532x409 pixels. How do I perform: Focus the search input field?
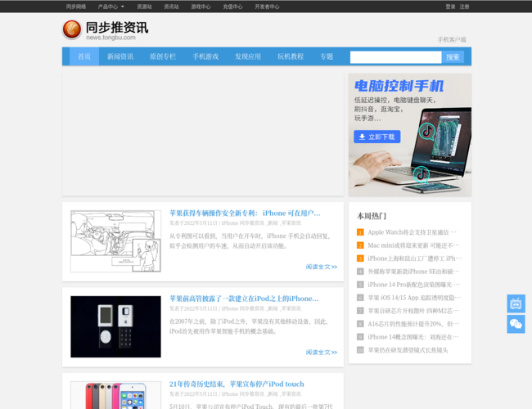click(395, 57)
